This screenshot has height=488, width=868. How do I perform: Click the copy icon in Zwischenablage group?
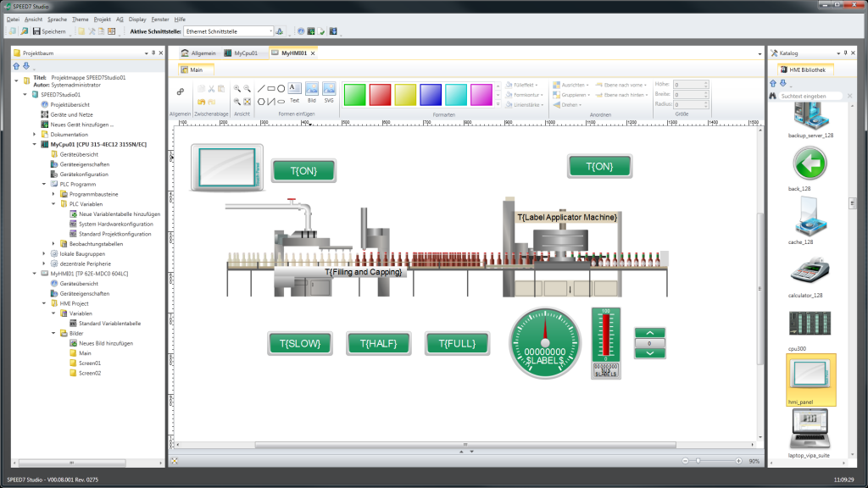(201, 88)
